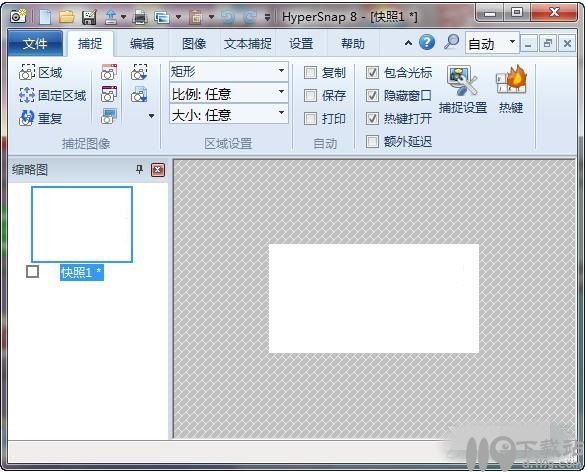Click the page-and-camera with down arrow icon

(x=139, y=94)
